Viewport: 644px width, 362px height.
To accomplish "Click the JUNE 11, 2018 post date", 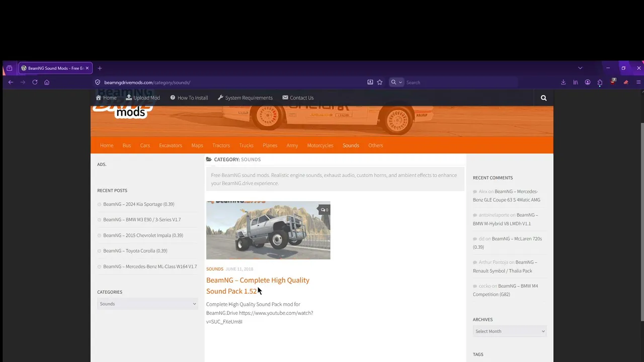I will (239, 269).
